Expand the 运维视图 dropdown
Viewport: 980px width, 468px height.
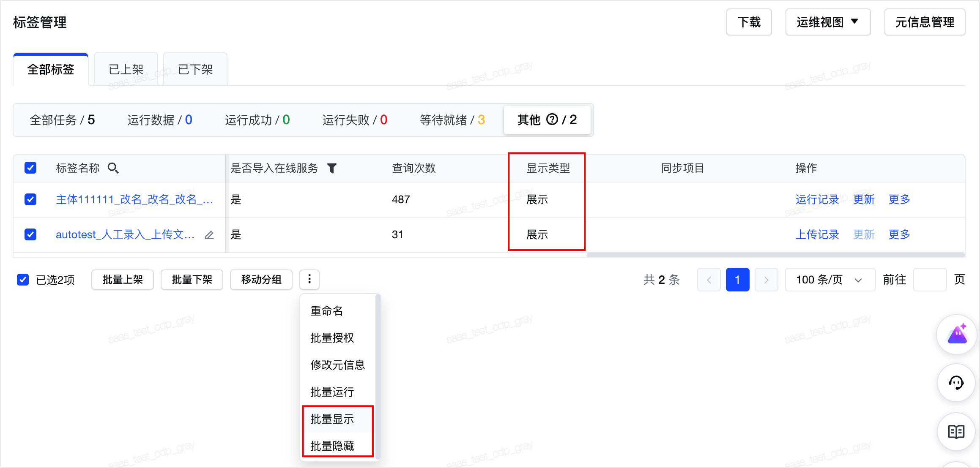828,22
